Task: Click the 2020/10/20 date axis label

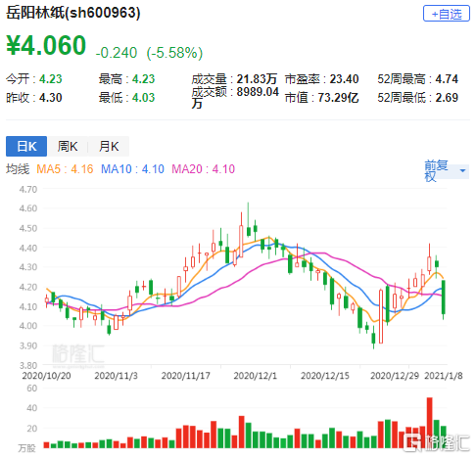Action: (46, 376)
